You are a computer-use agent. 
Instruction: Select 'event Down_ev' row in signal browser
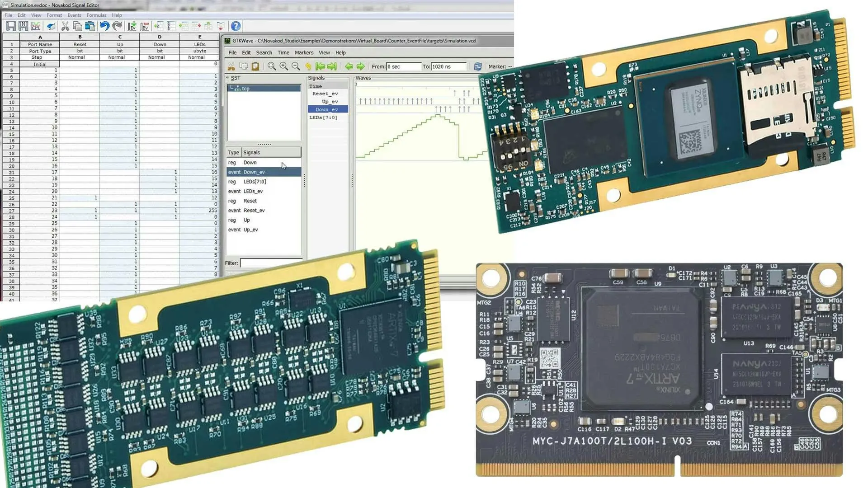click(x=264, y=172)
